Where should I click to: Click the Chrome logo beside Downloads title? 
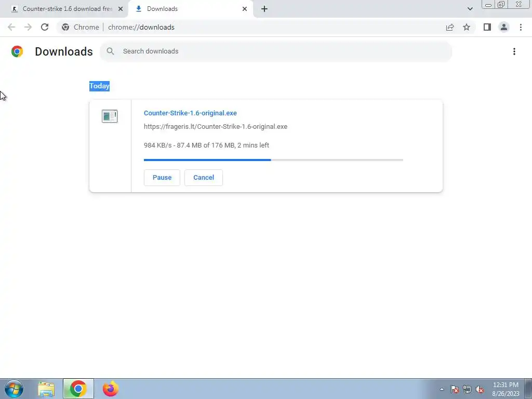pos(17,51)
